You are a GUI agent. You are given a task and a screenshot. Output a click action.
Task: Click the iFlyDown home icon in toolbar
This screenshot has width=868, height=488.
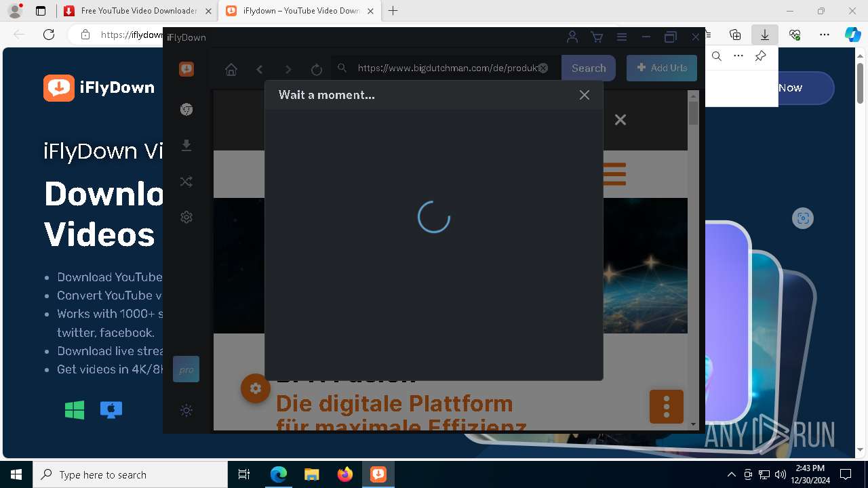tap(231, 69)
